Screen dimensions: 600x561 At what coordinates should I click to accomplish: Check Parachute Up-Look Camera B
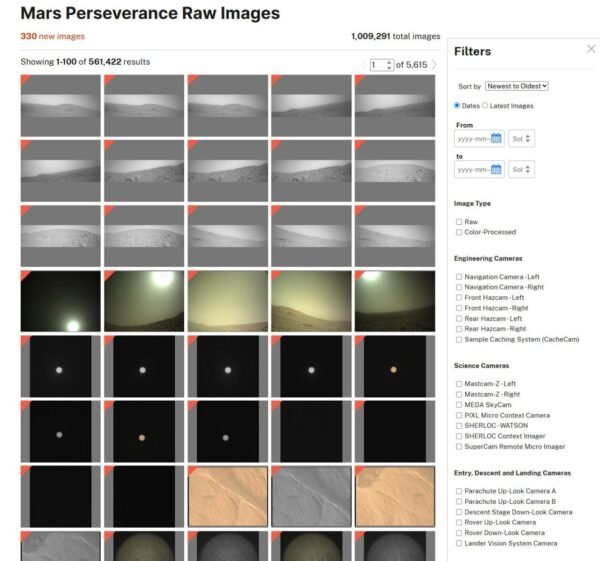click(459, 502)
